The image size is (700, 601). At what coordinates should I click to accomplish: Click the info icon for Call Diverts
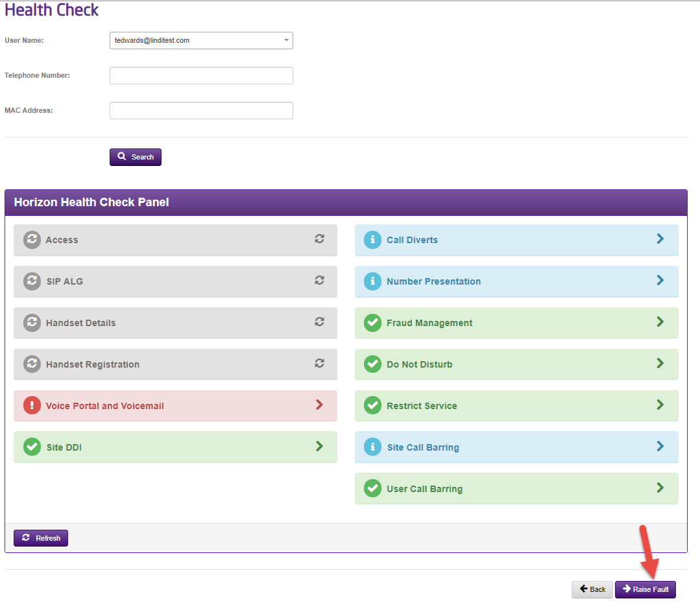click(372, 240)
